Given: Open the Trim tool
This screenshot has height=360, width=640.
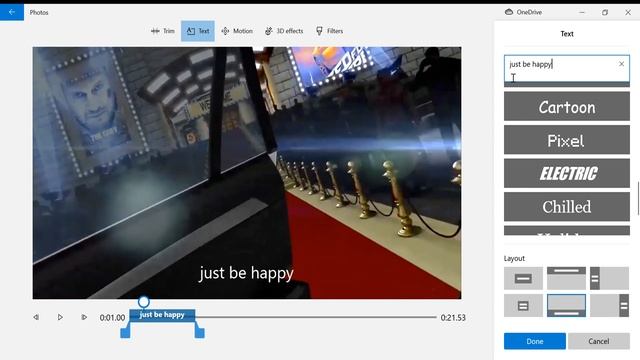Looking at the screenshot, I should coord(163,31).
